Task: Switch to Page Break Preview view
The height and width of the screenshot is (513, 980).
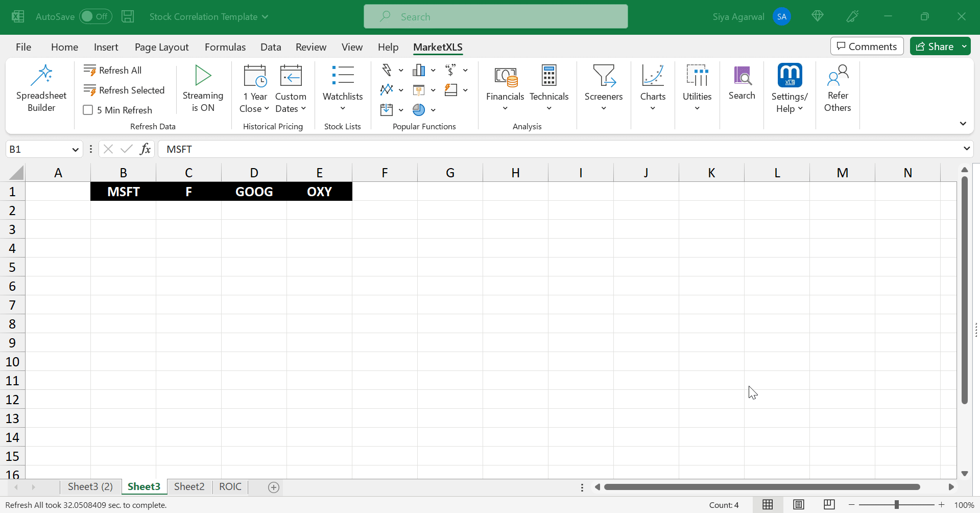Action: (829, 505)
